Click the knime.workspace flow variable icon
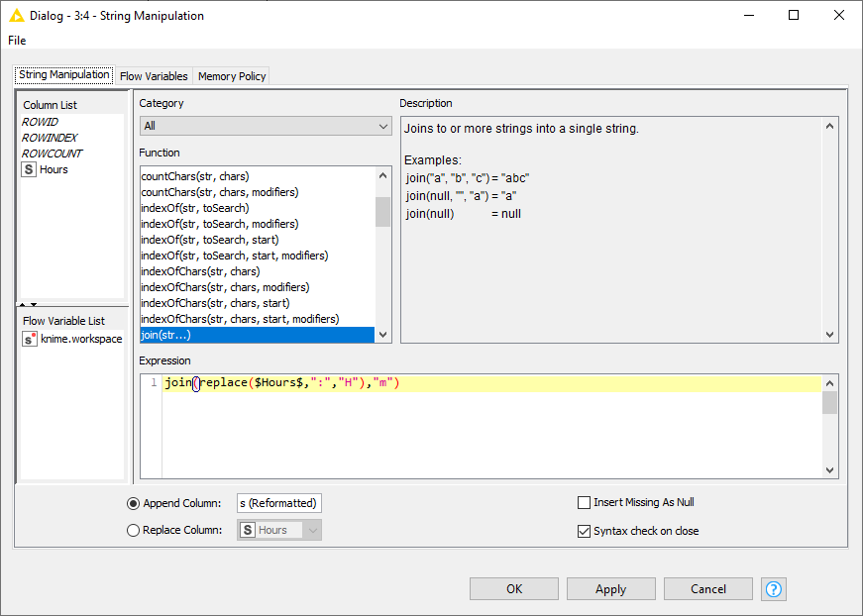 click(x=30, y=338)
